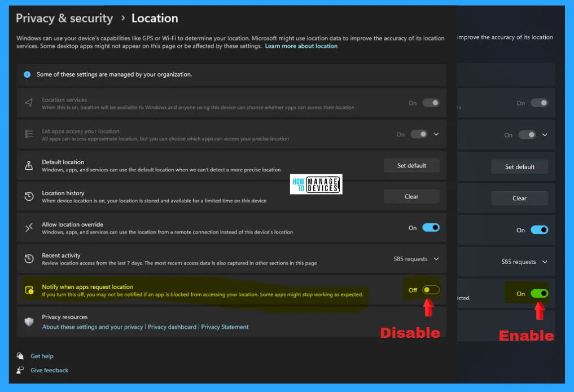Screen dimensions: 574x392
Task: Click the Location history row title
Action: pyautogui.click(x=63, y=193)
